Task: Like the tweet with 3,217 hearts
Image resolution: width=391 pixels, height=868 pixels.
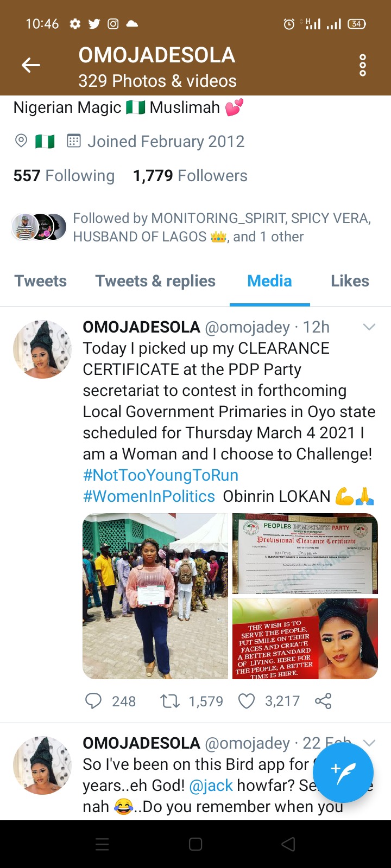Action: click(x=247, y=701)
